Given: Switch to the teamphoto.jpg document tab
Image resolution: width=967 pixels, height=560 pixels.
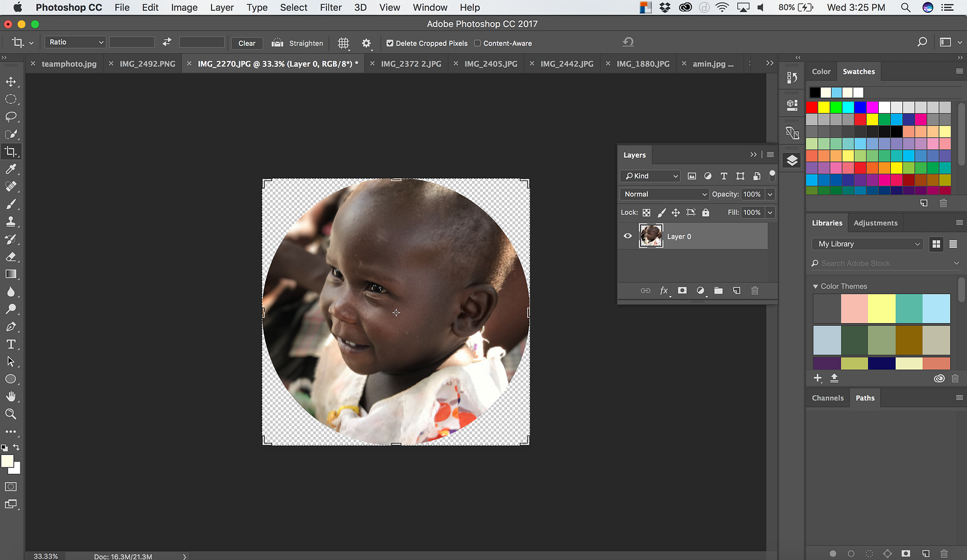Looking at the screenshot, I should 69,63.
